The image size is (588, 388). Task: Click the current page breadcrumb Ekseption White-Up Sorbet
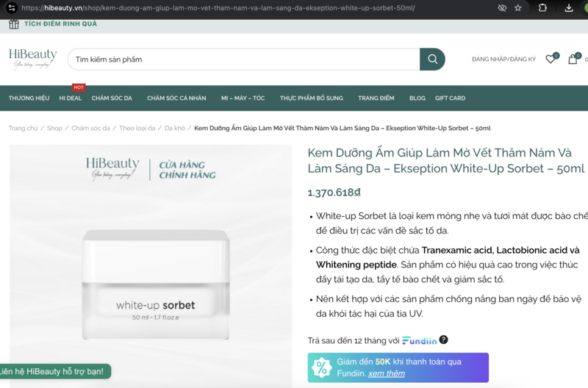(x=342, y=128)
